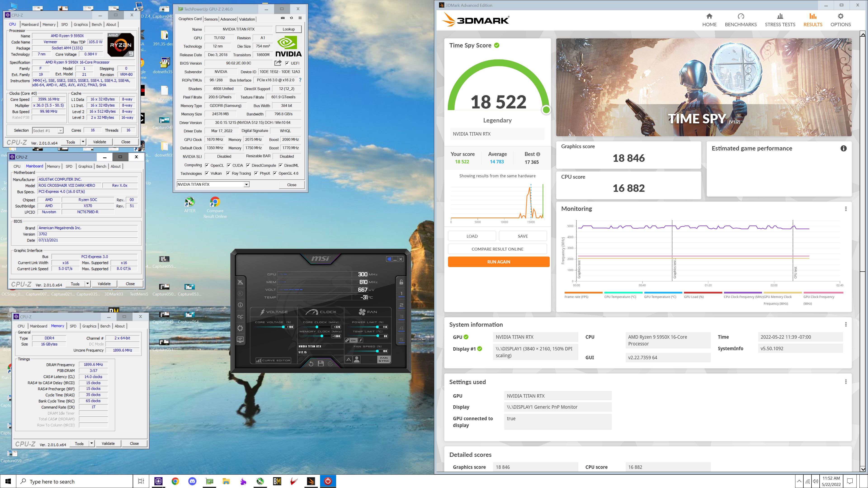Open the Afterburner hardware monitor icon

[240, 340]
